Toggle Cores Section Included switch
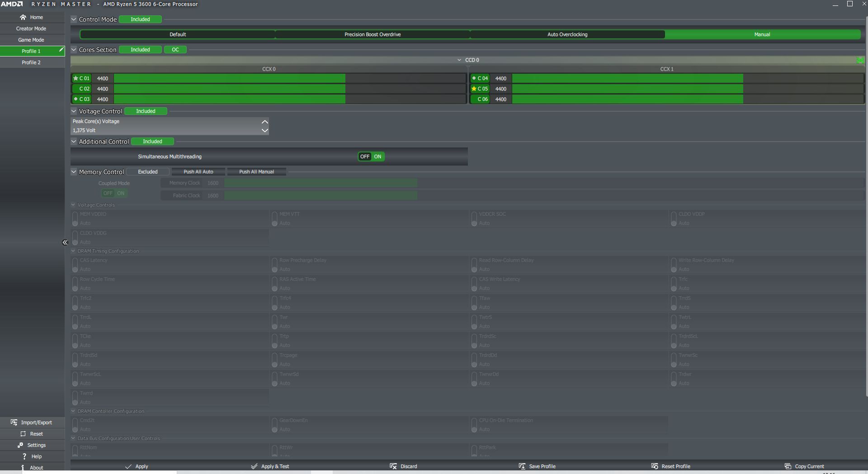Image resolution: width=868 pixels, height=474 pixels. click(x=140, y=50)
